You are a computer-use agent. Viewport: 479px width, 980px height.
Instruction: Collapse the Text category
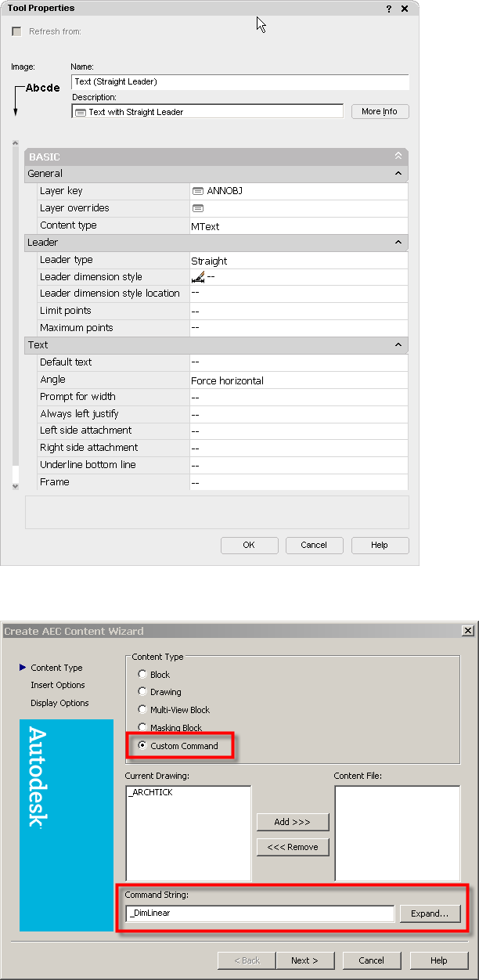(398, 345)
